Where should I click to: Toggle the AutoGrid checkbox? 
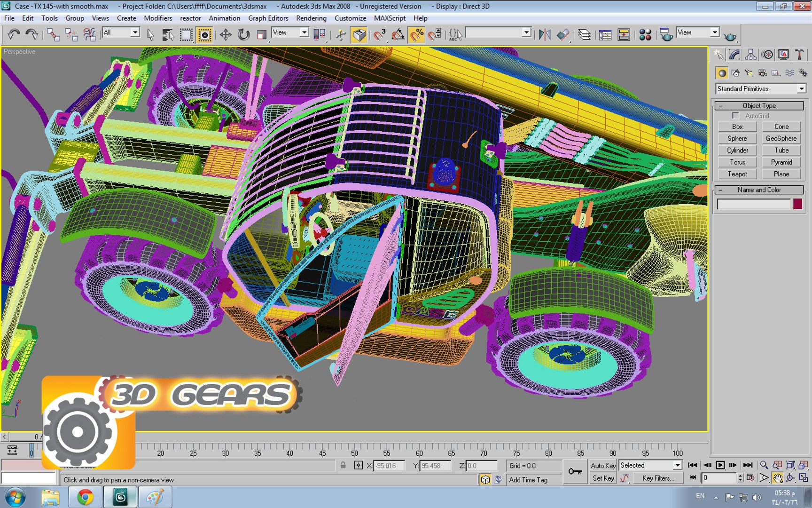point(736,116)
